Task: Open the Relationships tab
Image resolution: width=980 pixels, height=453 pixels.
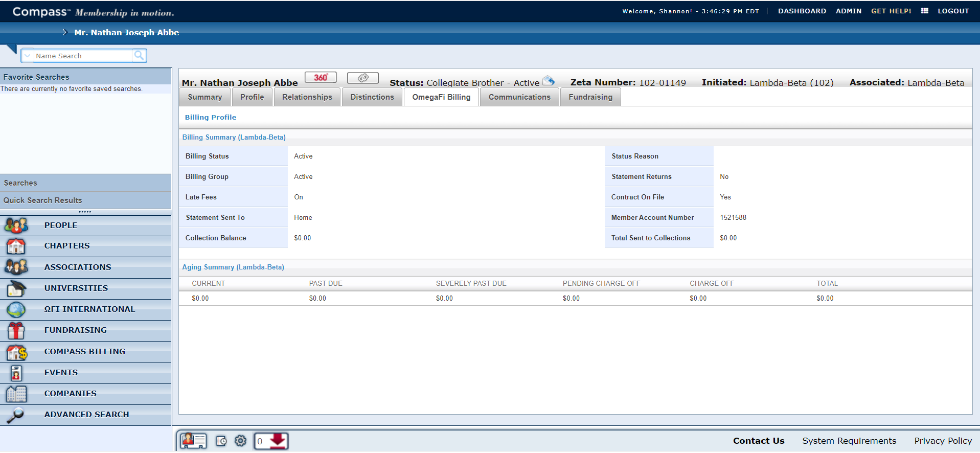Action: 307,97
